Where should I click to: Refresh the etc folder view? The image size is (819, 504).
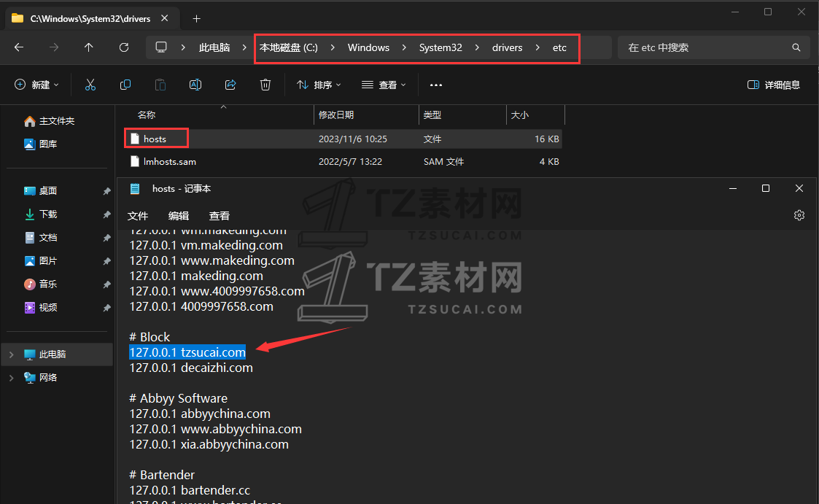pyautogui.click(x=124, y=47)
